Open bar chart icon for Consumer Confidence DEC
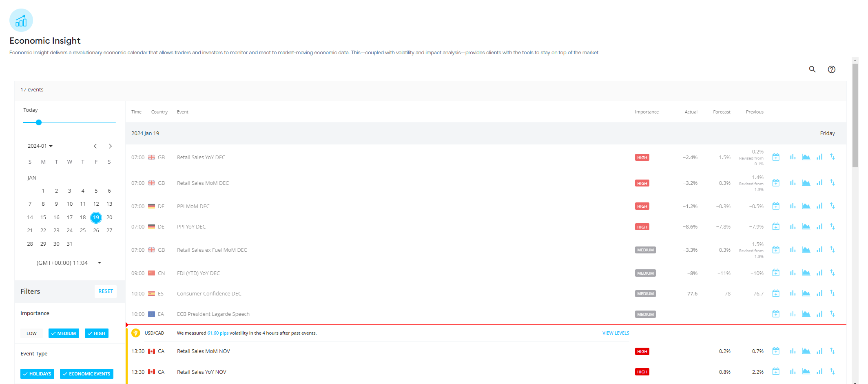 click(x=793, y=293)
